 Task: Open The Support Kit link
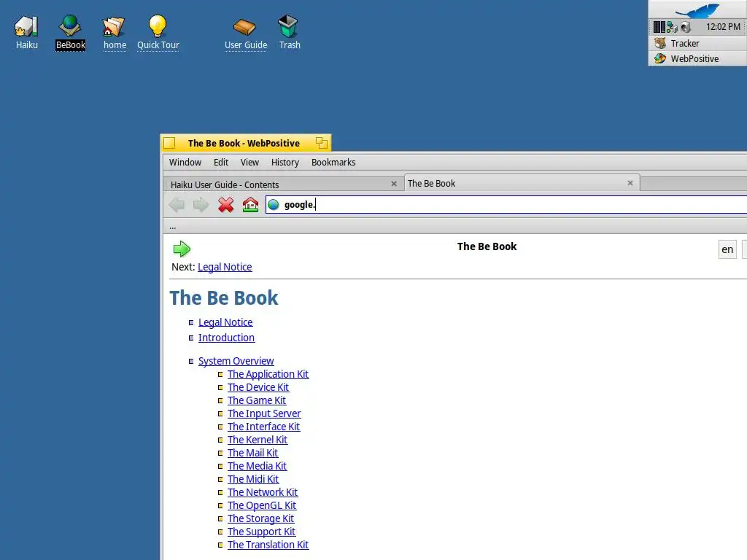[x=261, y=532]
